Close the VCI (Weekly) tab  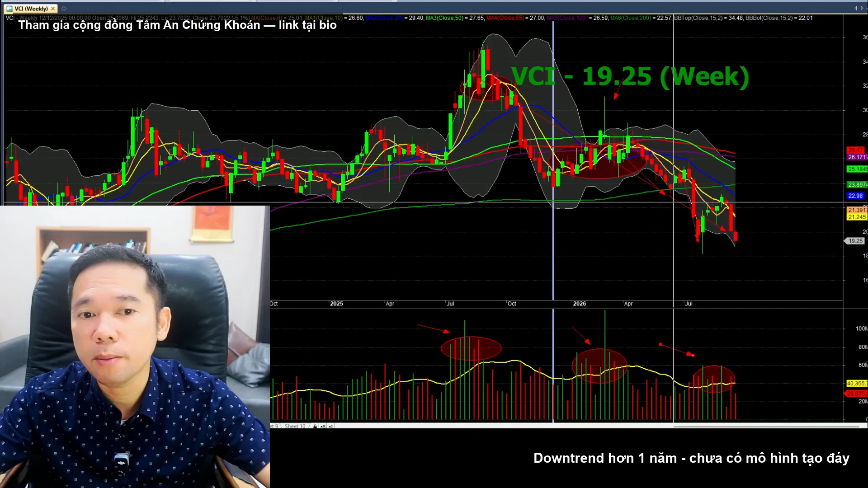(x=53, y=9)
